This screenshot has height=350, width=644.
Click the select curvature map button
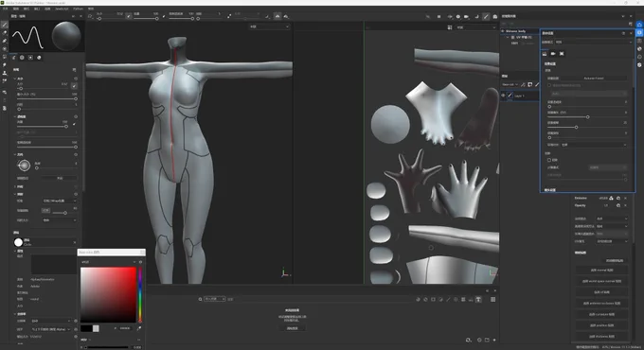pyautogui.click(x=601, y=314)
